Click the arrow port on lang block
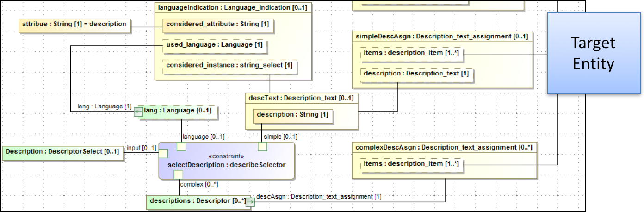Screen dimensions: 644x212 tap(138, 112)
